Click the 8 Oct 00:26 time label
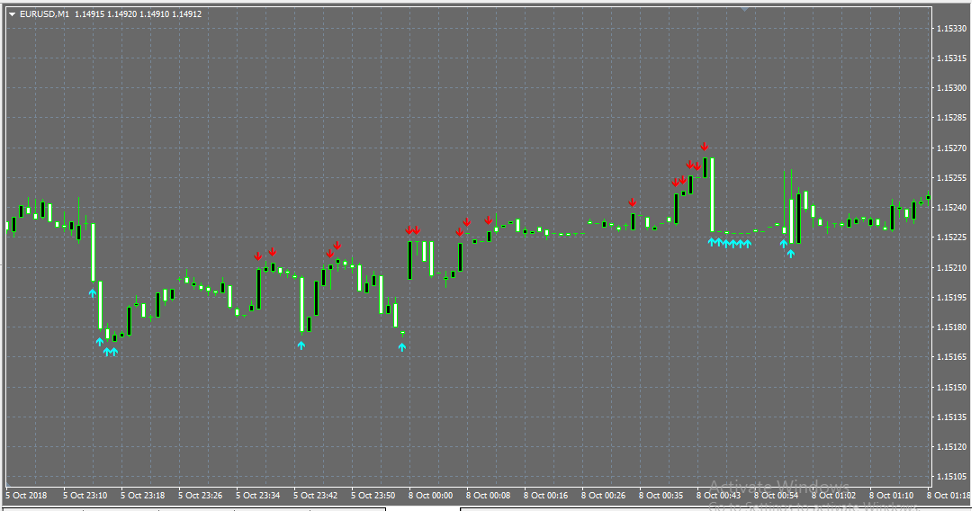The width and height of the screenshot is (980, 511). (x=603, y=496)
